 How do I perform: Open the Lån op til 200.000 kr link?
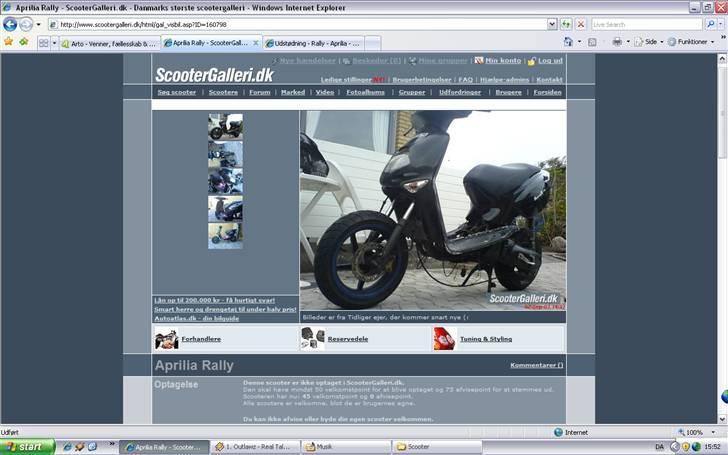point(214,300)
